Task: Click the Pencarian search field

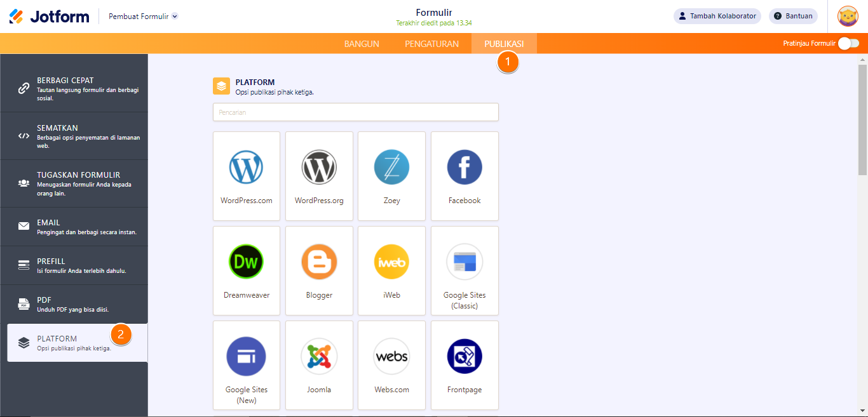Action: point(355,112)
